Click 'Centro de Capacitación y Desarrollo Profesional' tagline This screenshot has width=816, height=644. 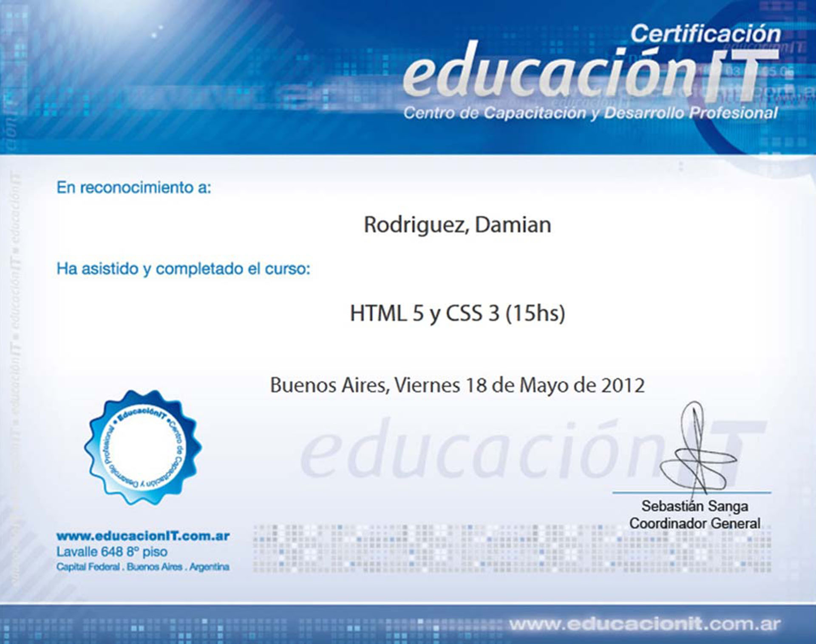coord(591,113)
